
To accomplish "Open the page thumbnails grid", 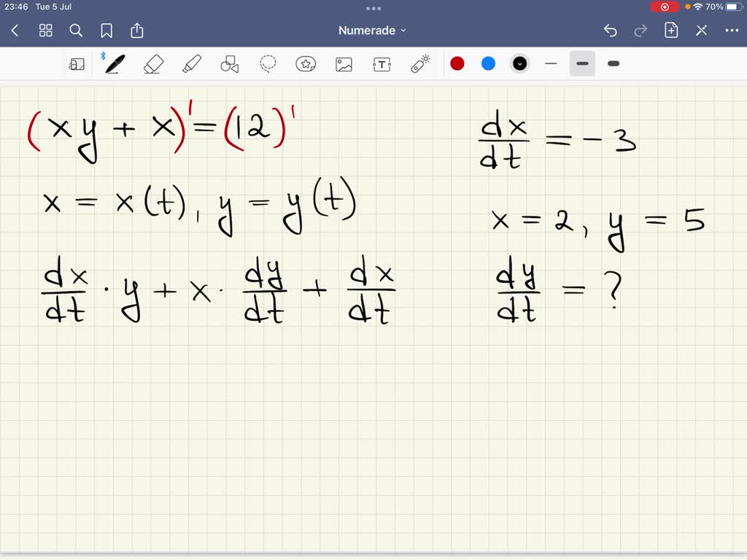I will tap(45, 31).
